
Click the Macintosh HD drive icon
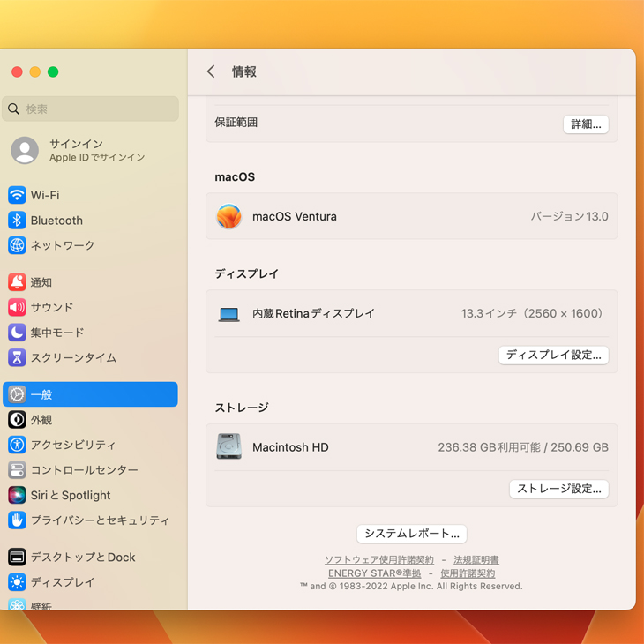click(228, 446)
